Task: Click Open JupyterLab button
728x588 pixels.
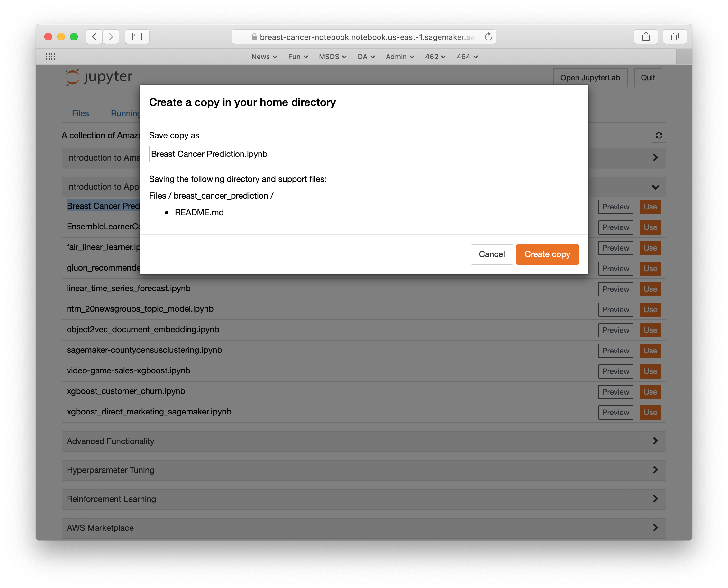Action: [590, 77]
